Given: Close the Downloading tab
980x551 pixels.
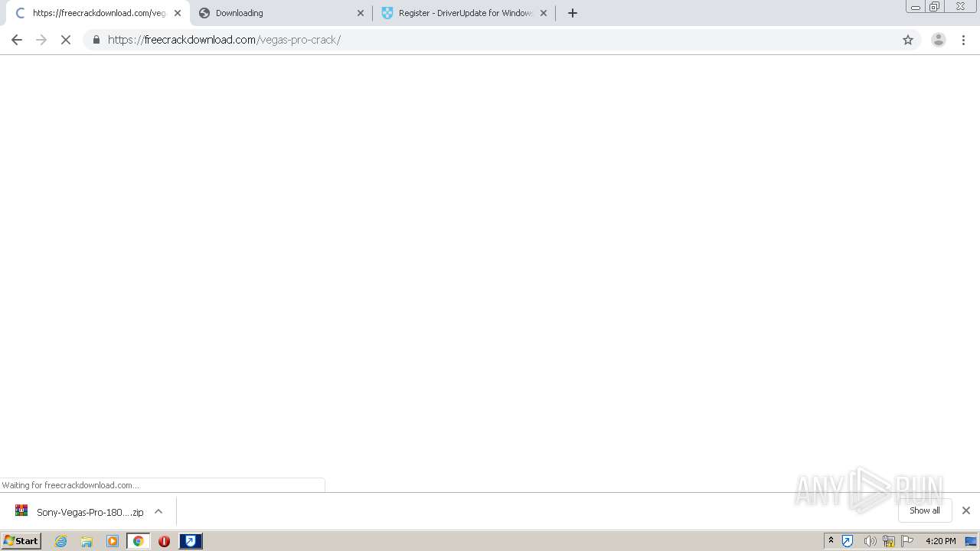Looking at the screenshot, I should click(x=361, y=13).
